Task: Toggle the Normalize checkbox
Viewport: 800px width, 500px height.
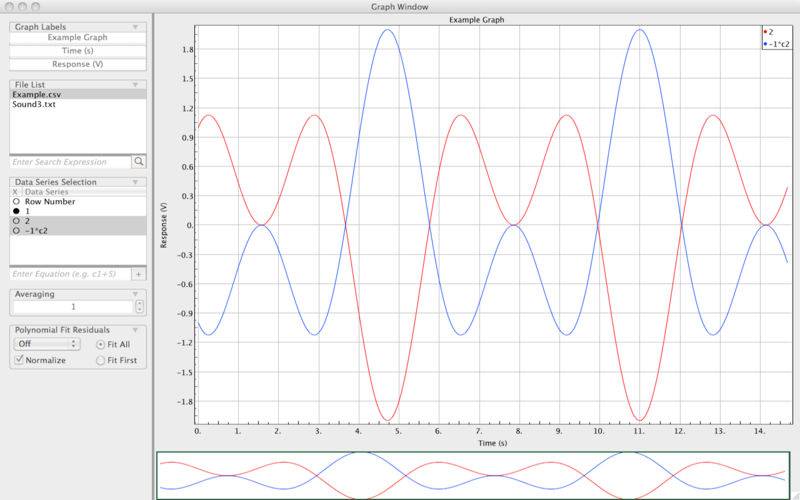Action: (x=19, y=360)
